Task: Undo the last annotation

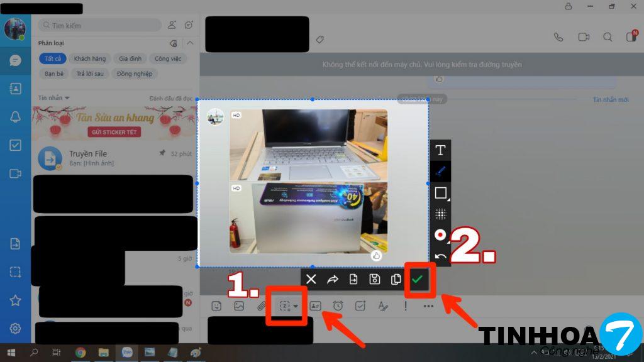Action: (441, 256)
